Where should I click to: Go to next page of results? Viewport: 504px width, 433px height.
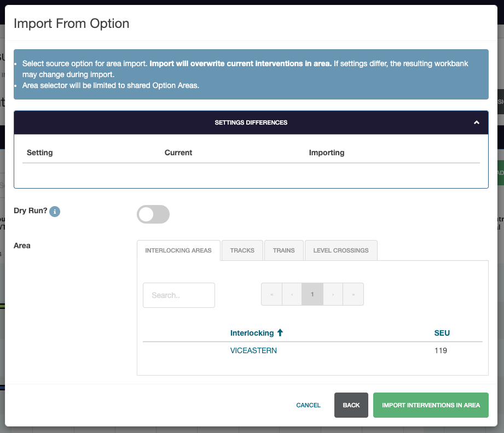pyautogui.click(x=333, y=294)
